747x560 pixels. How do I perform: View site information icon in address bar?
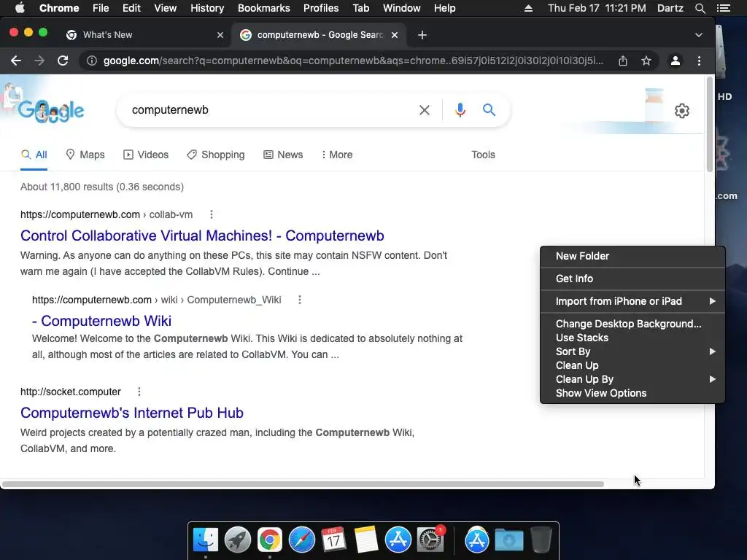click(92, 61)
